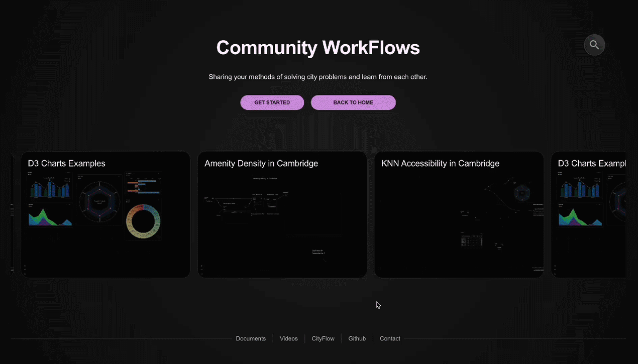638x364 pixels.
Task: Click the "D3 Charts Examples" title on left card
Action: coord(67,164)
